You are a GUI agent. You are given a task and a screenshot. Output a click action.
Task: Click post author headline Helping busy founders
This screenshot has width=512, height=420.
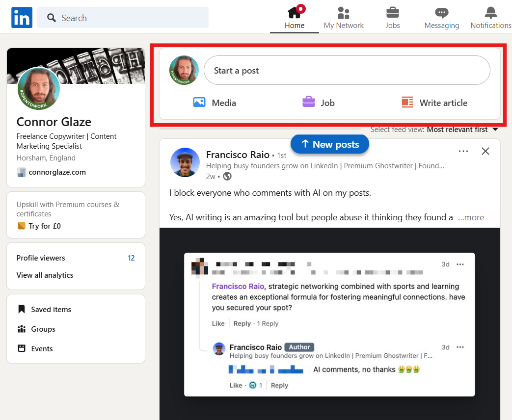(x=325, y=166)
